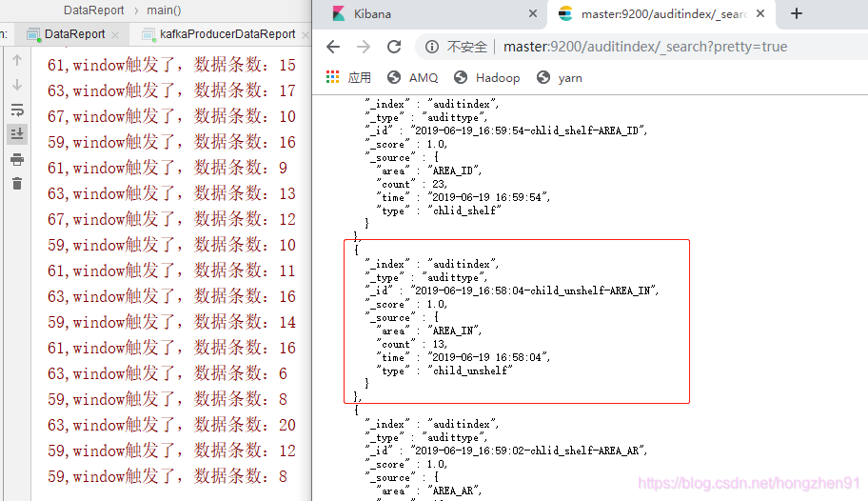Click console line ending 数据条数: 14

171,322
